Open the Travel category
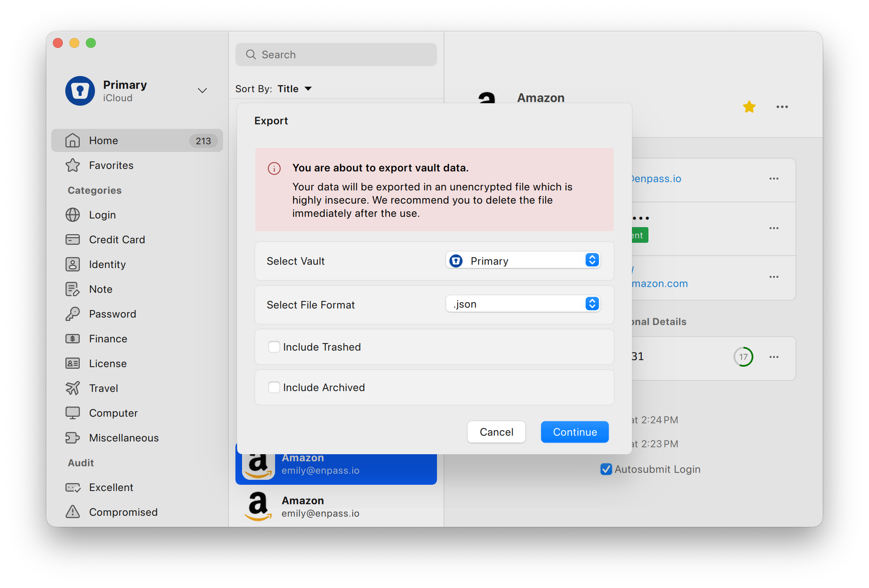This screenshot has height=588, width=869. click(137, 388)
